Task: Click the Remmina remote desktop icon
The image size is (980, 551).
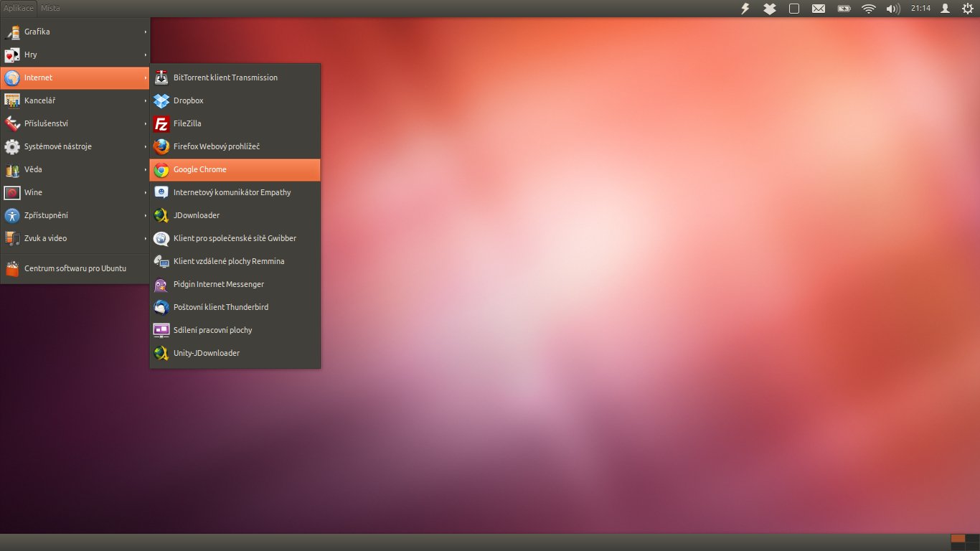Action: tap(161, 261)
